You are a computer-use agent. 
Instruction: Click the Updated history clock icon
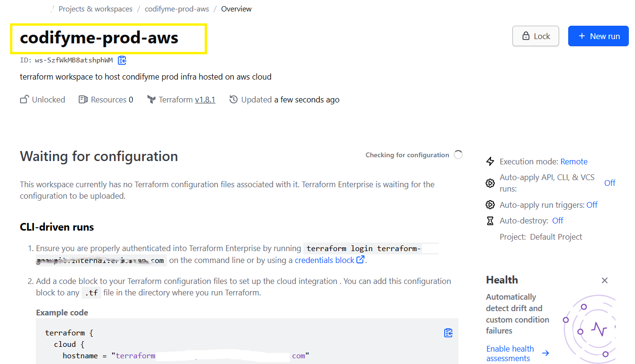pyautogui.click(x=233, y=100)
